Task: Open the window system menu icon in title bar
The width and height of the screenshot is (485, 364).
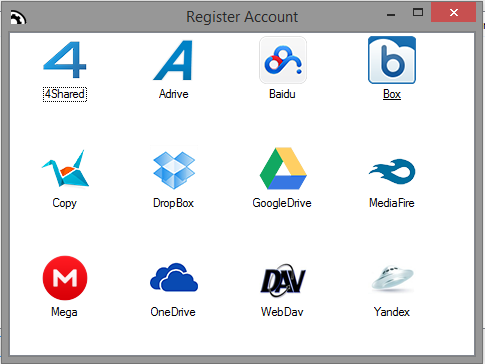Action: (x=18, y=17)
